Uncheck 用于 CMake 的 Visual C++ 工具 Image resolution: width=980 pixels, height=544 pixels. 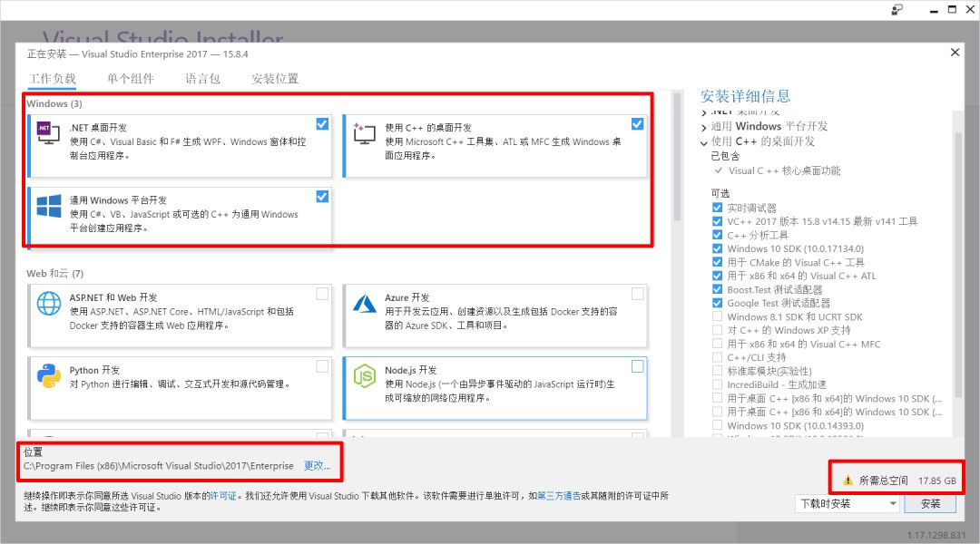pyautogui.click(x=717, y=262)
